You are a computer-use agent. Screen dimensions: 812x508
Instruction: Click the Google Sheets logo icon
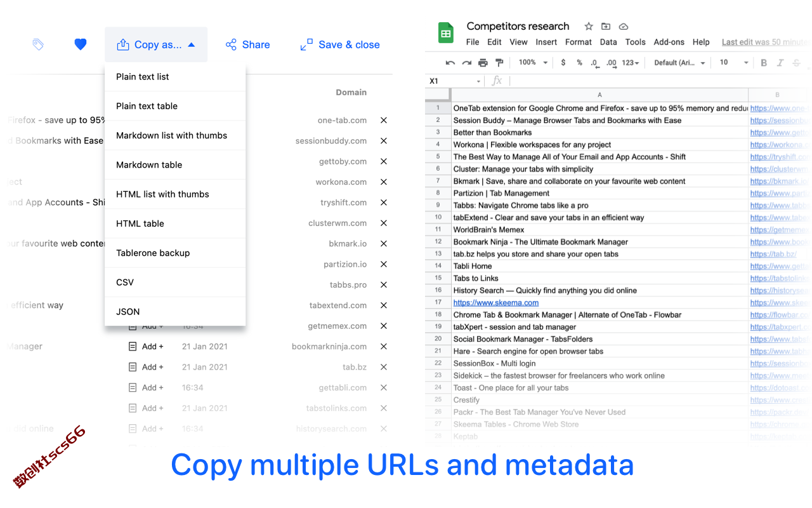coord(446,33)
